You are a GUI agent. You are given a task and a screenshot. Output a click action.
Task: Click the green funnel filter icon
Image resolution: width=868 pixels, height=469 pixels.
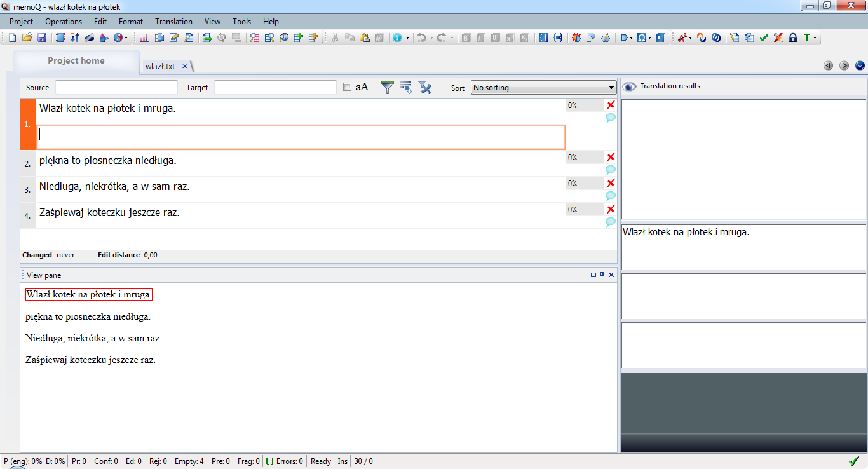[387, 88]
